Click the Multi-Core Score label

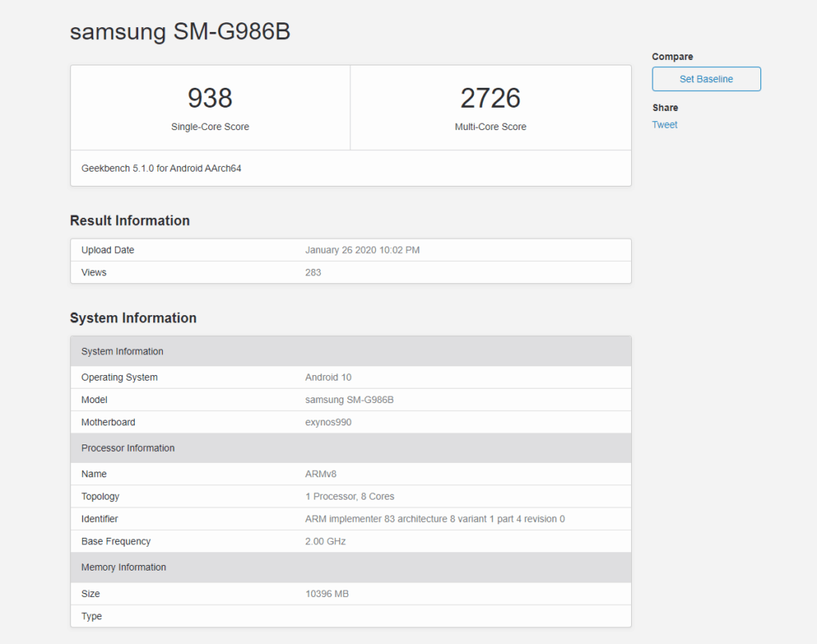click(x=490, y=127)
